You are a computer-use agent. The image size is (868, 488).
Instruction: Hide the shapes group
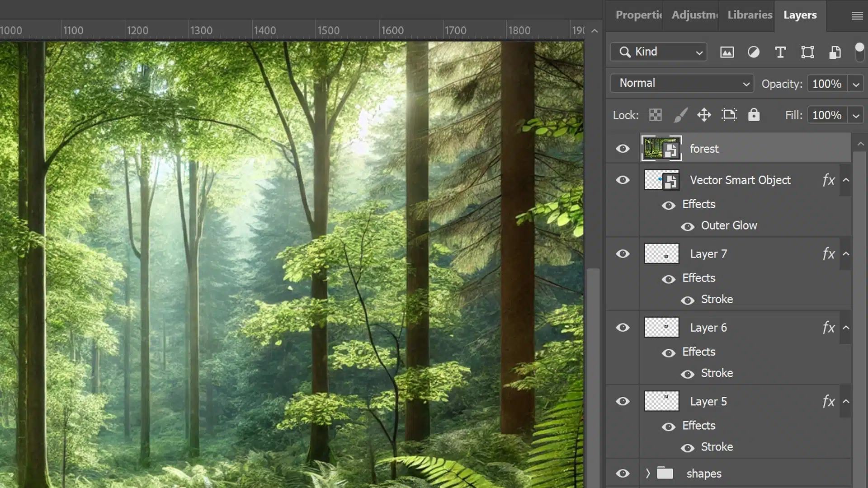[x=623, y=474]
